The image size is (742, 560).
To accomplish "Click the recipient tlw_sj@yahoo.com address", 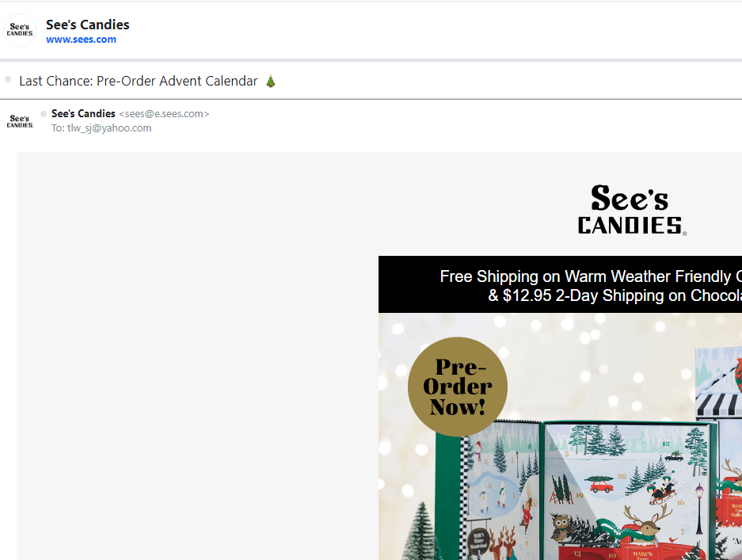I will click(109, 128).
